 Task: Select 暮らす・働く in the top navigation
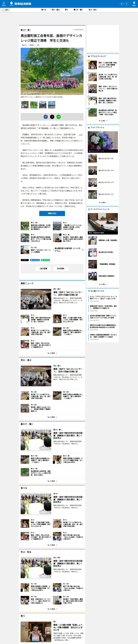78,10
